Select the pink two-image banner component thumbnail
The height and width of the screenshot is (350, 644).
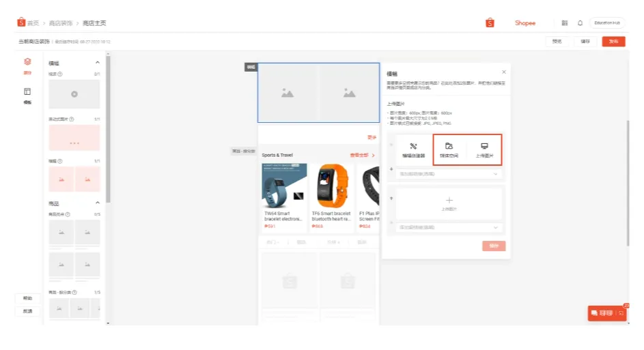click(74, 179)
